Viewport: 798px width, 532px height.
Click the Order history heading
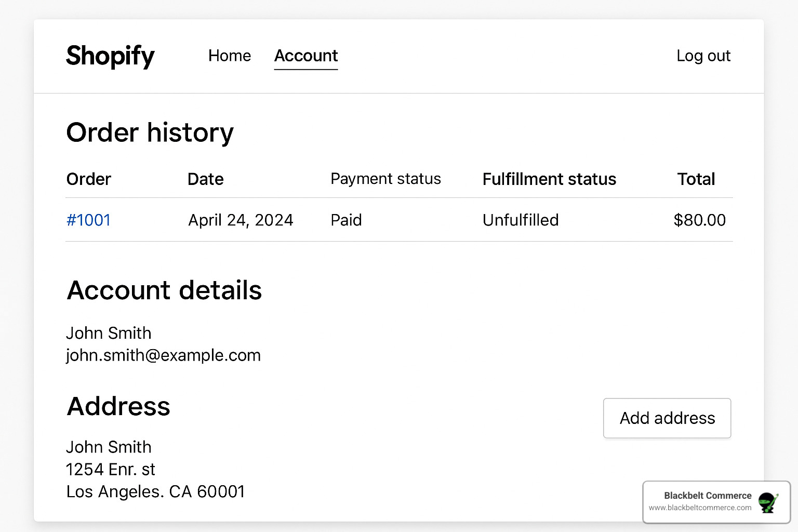150,133
